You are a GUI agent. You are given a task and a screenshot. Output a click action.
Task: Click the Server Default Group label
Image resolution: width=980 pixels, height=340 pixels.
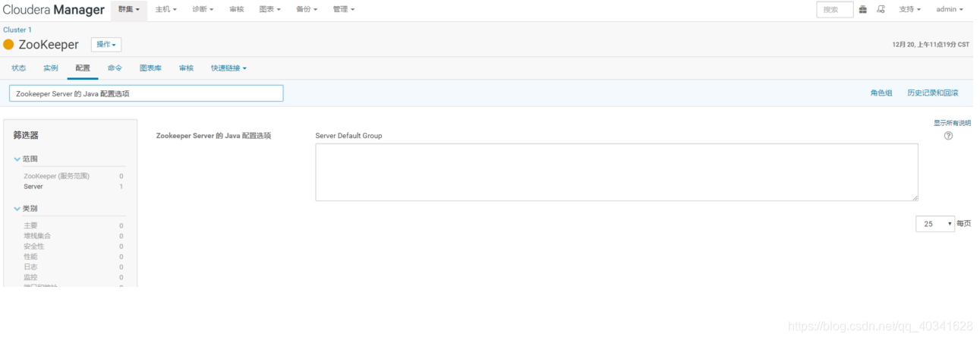point(348,136)
